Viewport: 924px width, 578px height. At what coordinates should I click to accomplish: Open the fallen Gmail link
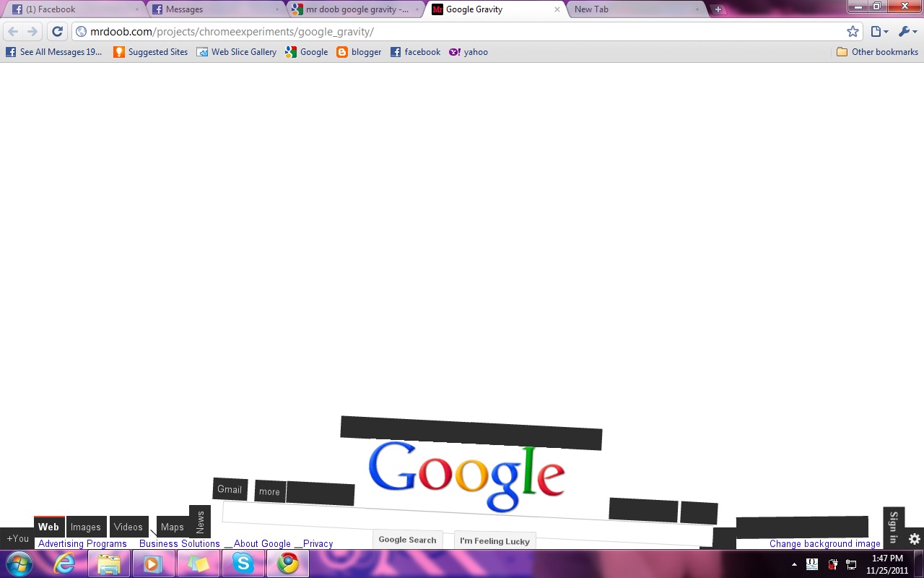point(229,489)
